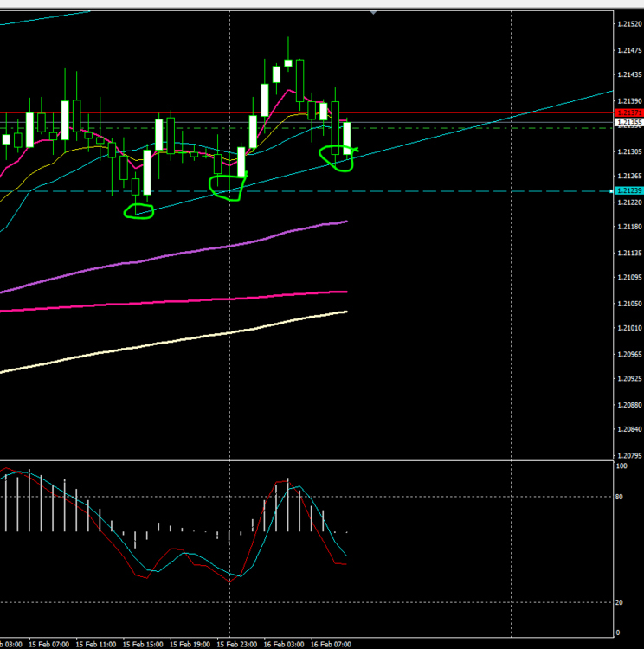644x649 pixels.
Task: Click the oscillator scale value 100
Action: coord(621,466)
